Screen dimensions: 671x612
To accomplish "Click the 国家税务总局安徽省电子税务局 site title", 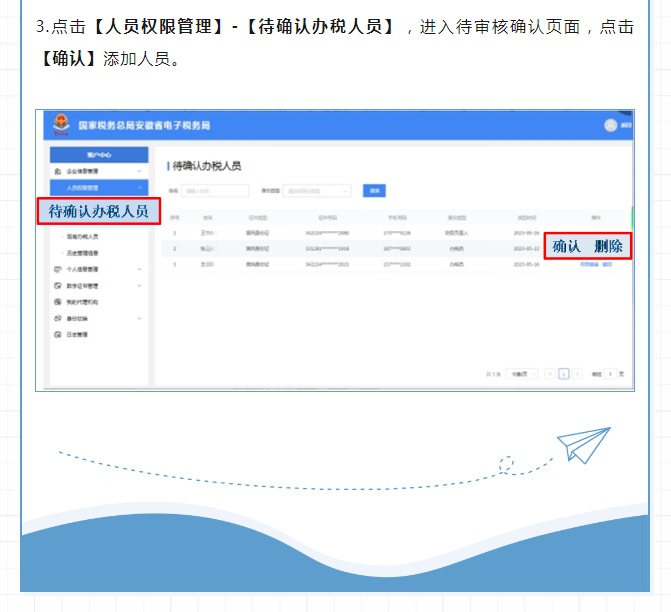I will (144, 125).
